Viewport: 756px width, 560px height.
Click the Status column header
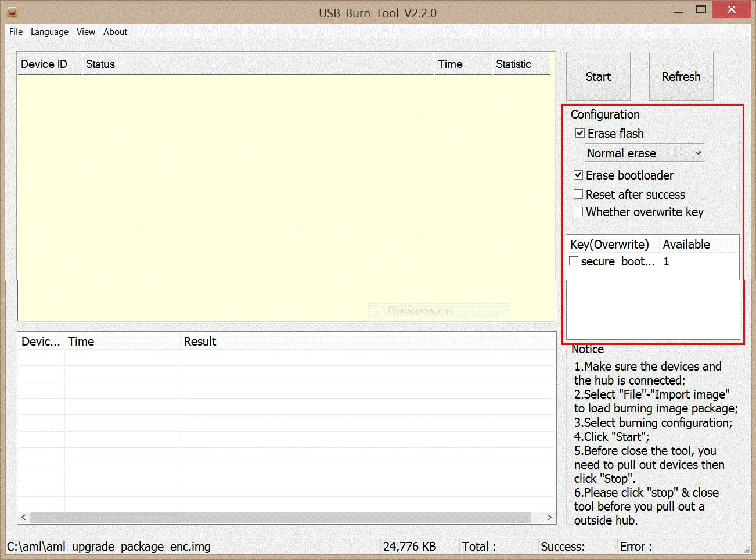258,64
